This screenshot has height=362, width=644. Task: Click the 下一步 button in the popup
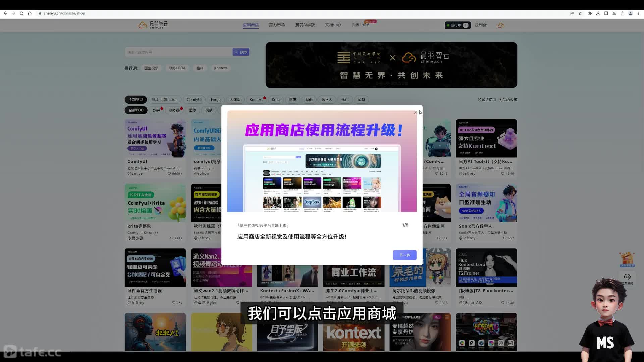tap(405, 255)
